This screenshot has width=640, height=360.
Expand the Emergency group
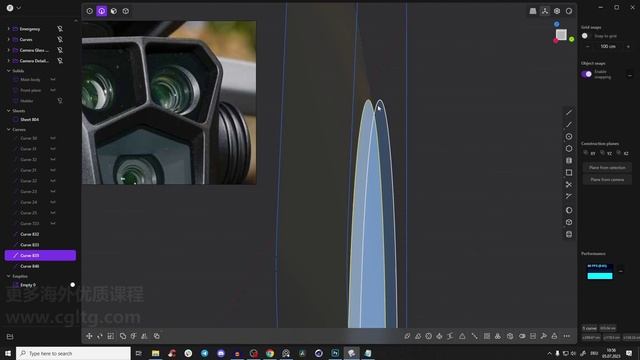click(9, 29)
